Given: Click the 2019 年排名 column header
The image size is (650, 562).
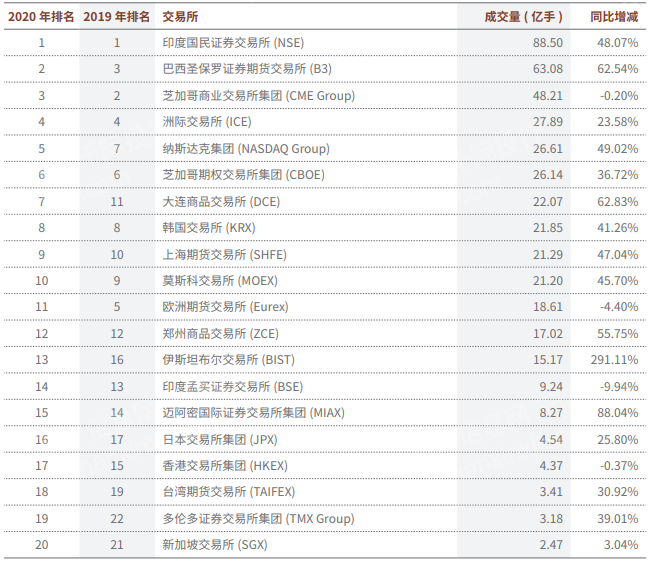Looking at the screenshot, I should pos(117,17).
